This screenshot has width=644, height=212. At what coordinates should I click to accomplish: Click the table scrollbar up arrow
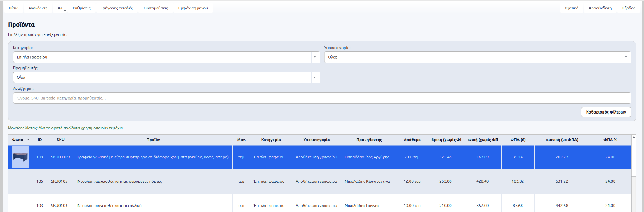click(x=634, y=137)
